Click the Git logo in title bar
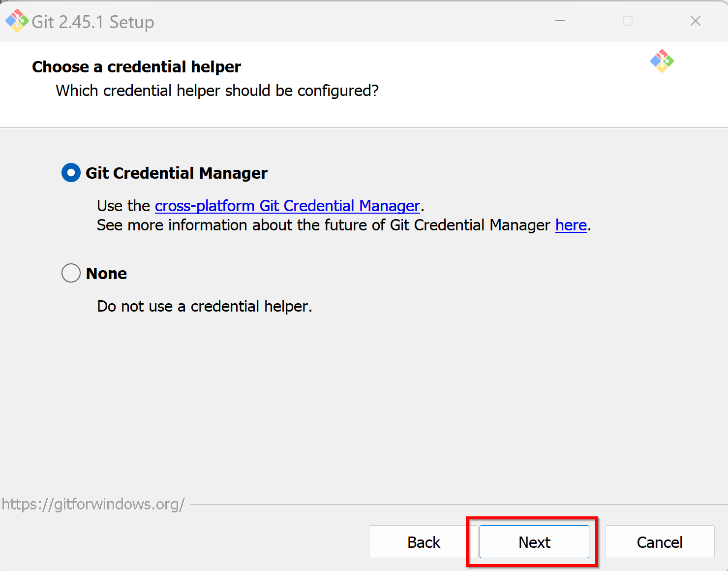This screenshot has width=728, height=571. (x=17, y=21)
